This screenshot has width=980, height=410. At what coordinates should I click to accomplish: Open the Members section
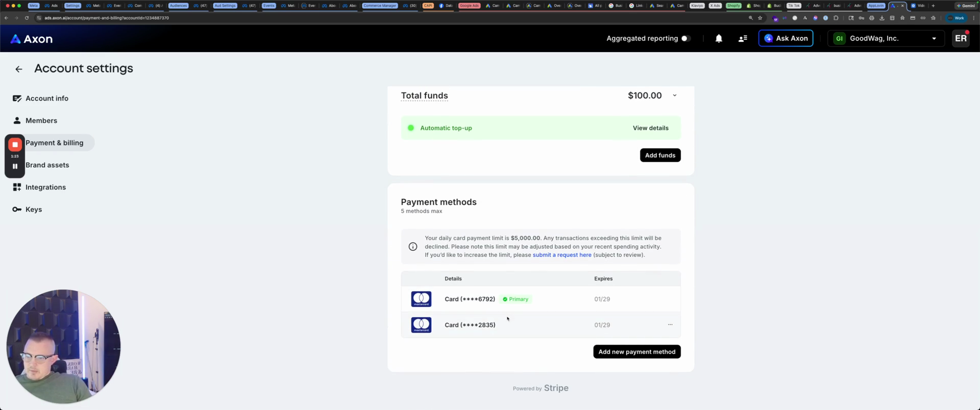click(41, 121)
